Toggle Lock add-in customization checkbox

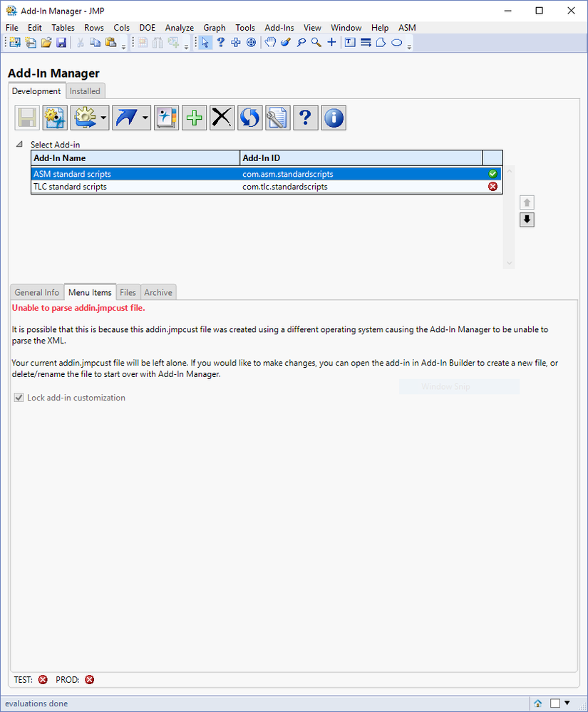click(19, 398)
